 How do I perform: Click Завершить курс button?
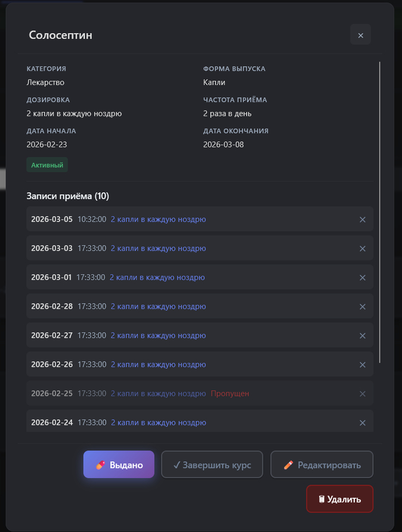[212, 465]
